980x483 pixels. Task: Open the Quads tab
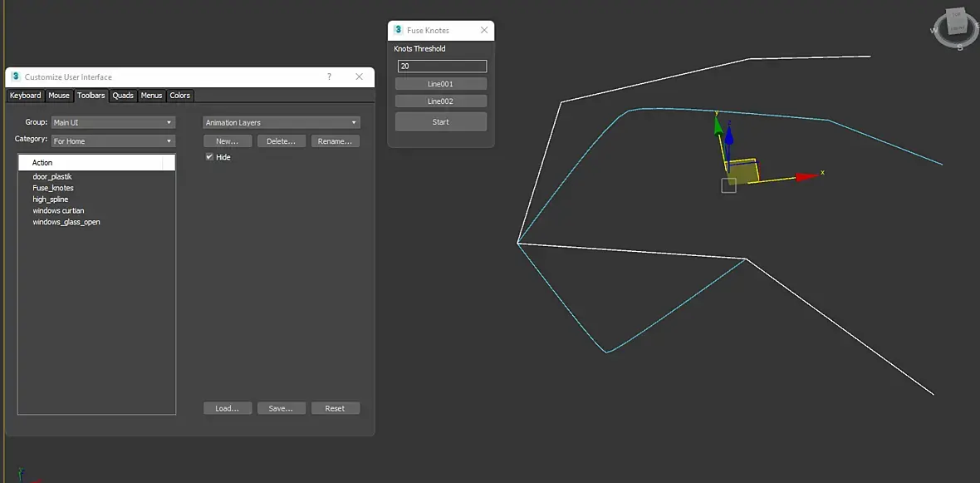[x=123, y=95]
